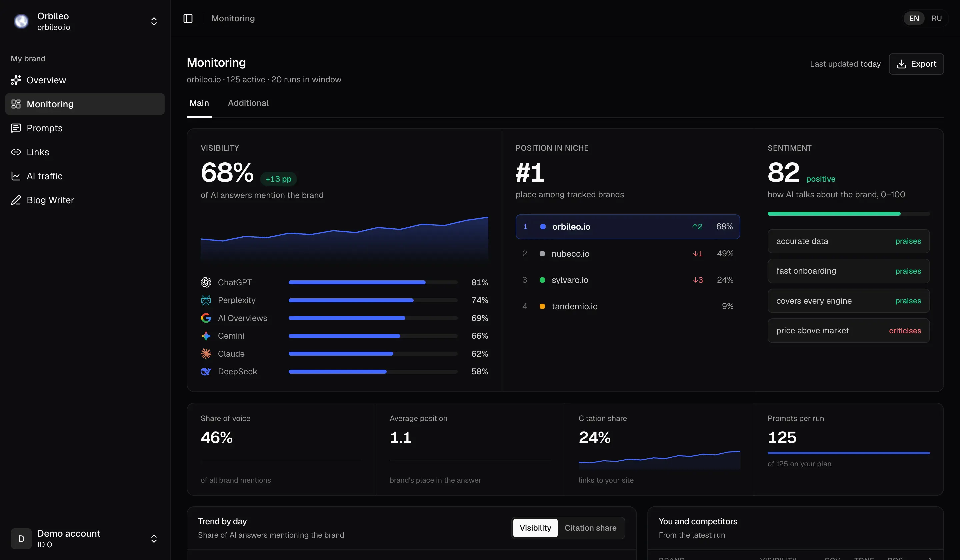960x560 pixels.
Task: Click the Blog Writer pen icon
Action: [16, 200]
